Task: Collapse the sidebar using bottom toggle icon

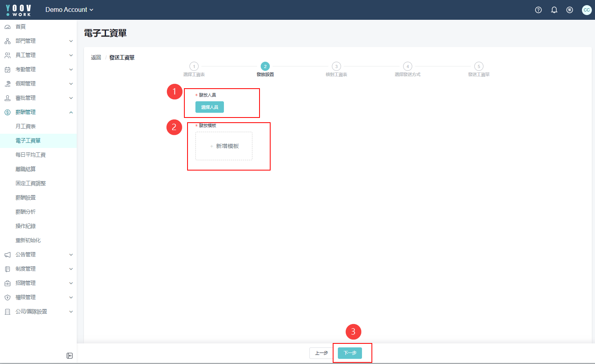Action: click(70, 356)
